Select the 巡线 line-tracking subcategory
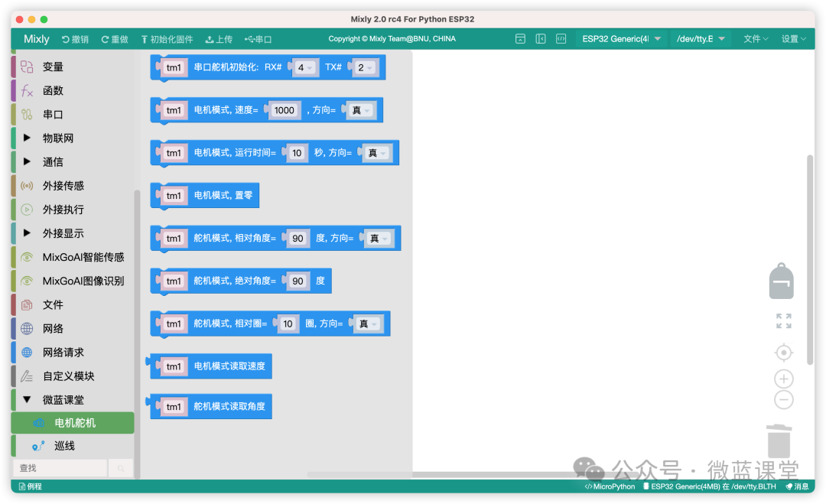 click(x=73, y=446)
